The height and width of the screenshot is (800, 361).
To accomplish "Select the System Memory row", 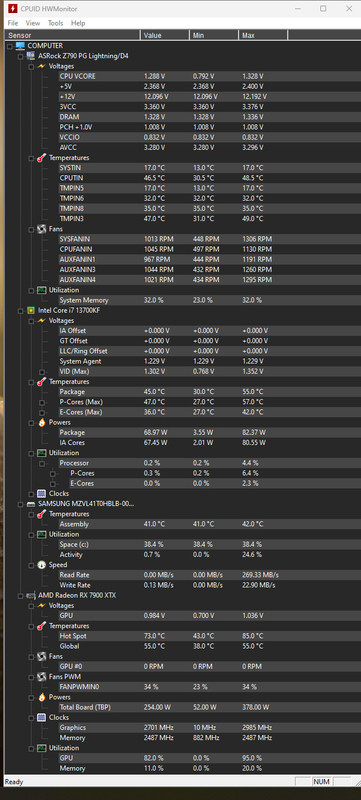I will click(209, 300).
